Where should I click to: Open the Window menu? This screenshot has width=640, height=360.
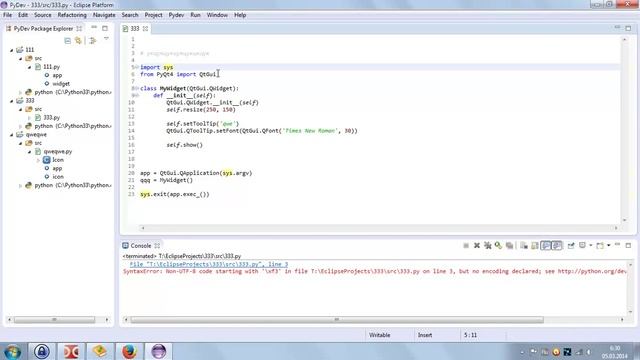[217, 15]
